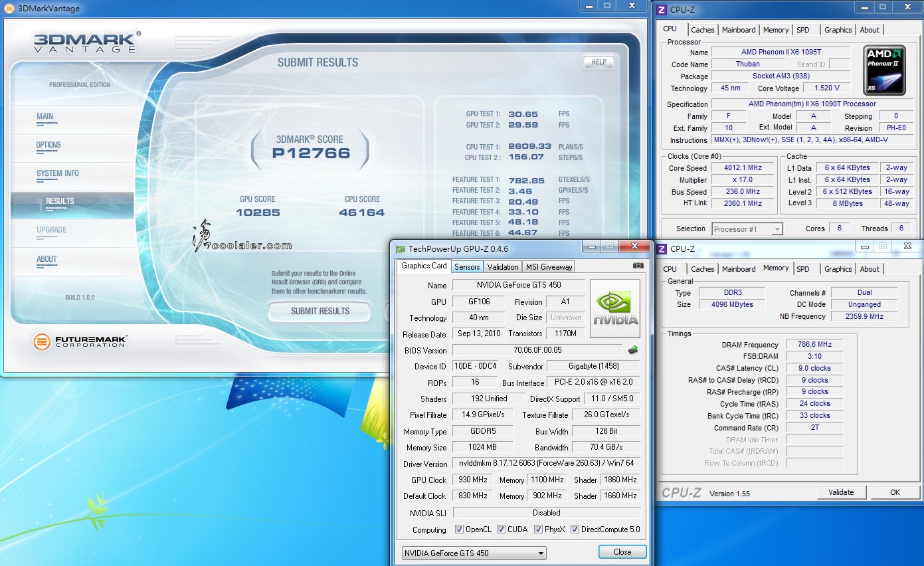Open the SPD tab in top CPU-Z window
Viewport: 924px width, 566px height.
click(x=803, y=30)
